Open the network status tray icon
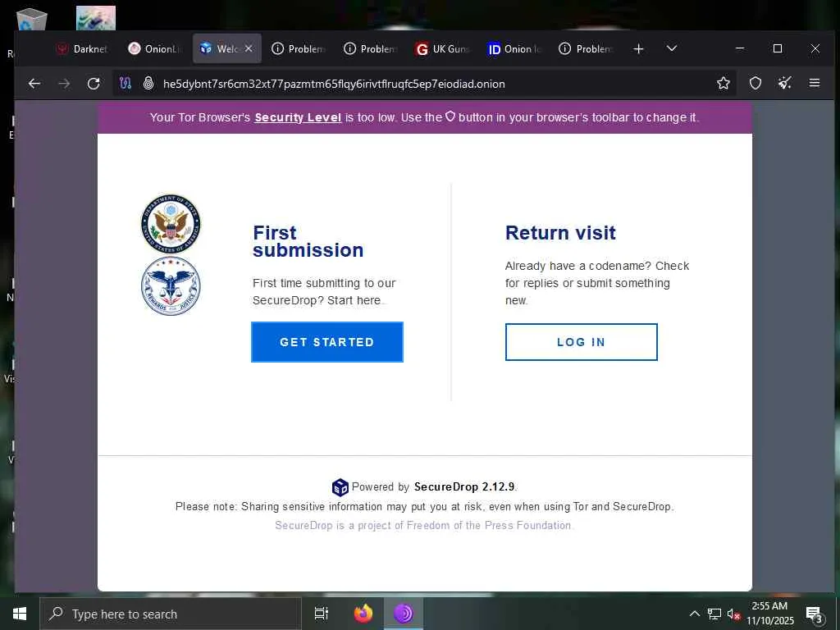The image size is (840, 630). point(714,614)
